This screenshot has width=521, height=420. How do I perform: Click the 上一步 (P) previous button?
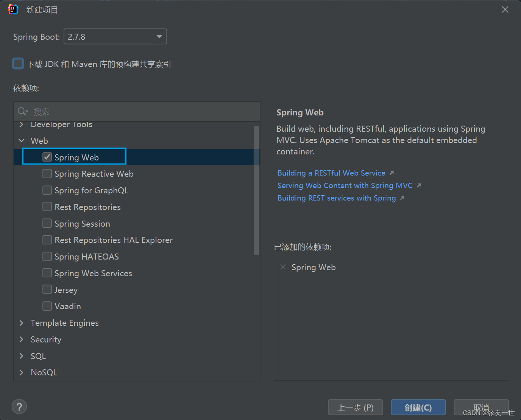355,408
